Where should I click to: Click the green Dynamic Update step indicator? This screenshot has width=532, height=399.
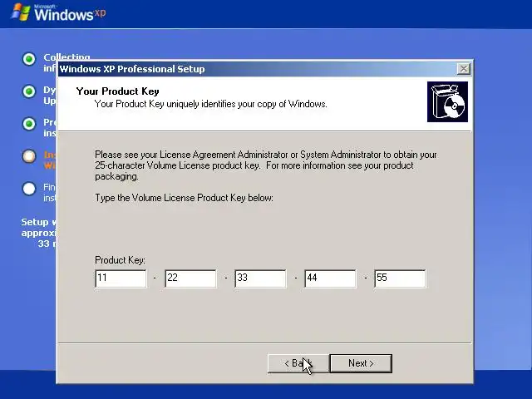(29, 91)
